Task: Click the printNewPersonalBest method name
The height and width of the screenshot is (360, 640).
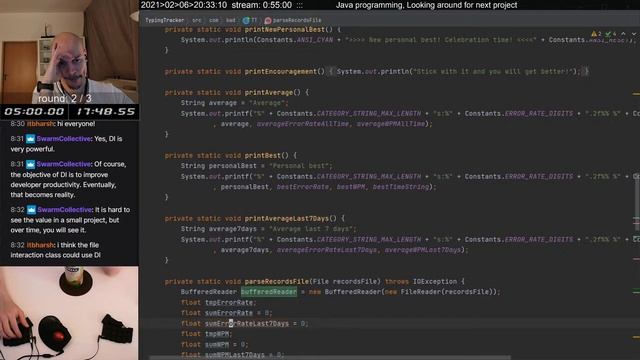Action: click(284, 29)
